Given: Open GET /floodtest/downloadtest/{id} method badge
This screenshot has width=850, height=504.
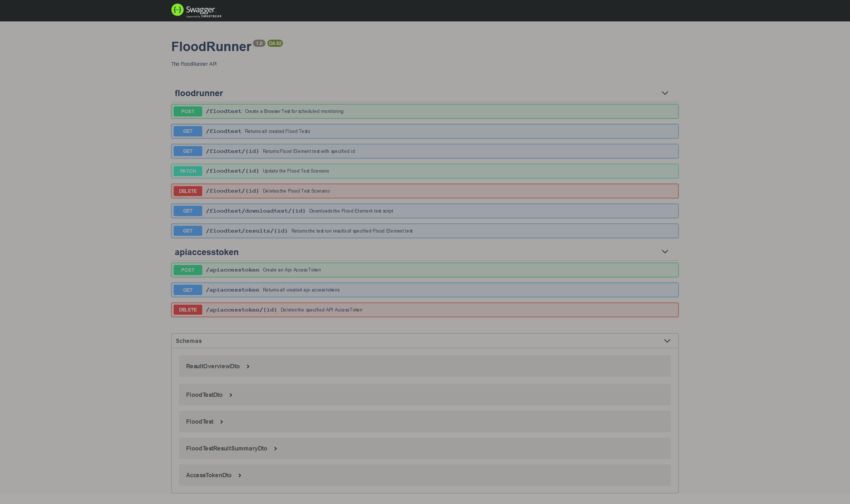Looking at the screenshot, I should 188,211.
